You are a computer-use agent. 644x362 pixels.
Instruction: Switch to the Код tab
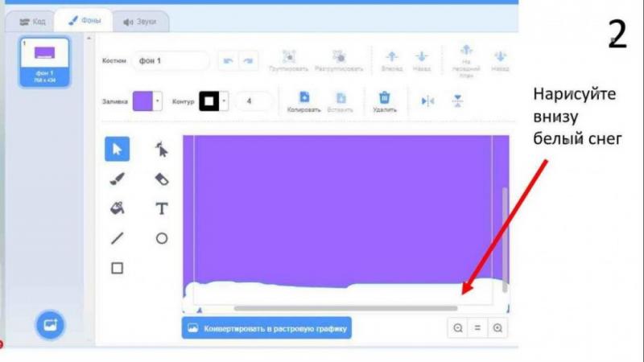pos(31,20)
